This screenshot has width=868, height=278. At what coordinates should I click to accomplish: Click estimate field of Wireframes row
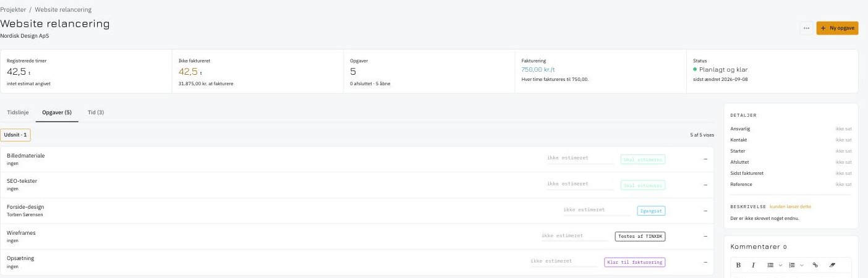[574, 236]
